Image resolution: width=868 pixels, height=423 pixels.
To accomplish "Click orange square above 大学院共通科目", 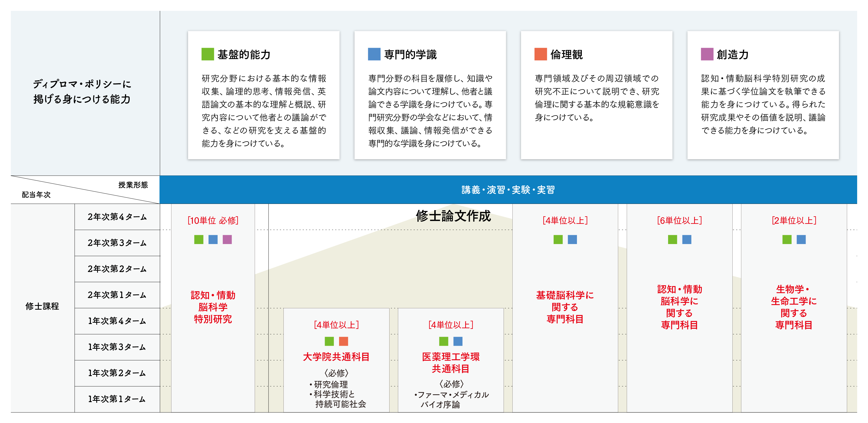I will click(x=343, y=341).
